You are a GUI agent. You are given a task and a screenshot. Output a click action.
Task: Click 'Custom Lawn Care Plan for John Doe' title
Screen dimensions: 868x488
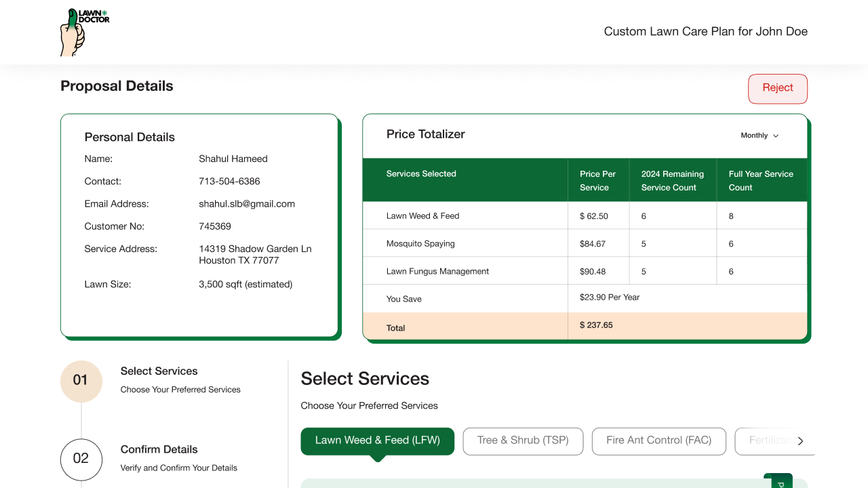(x=706, y=32)
